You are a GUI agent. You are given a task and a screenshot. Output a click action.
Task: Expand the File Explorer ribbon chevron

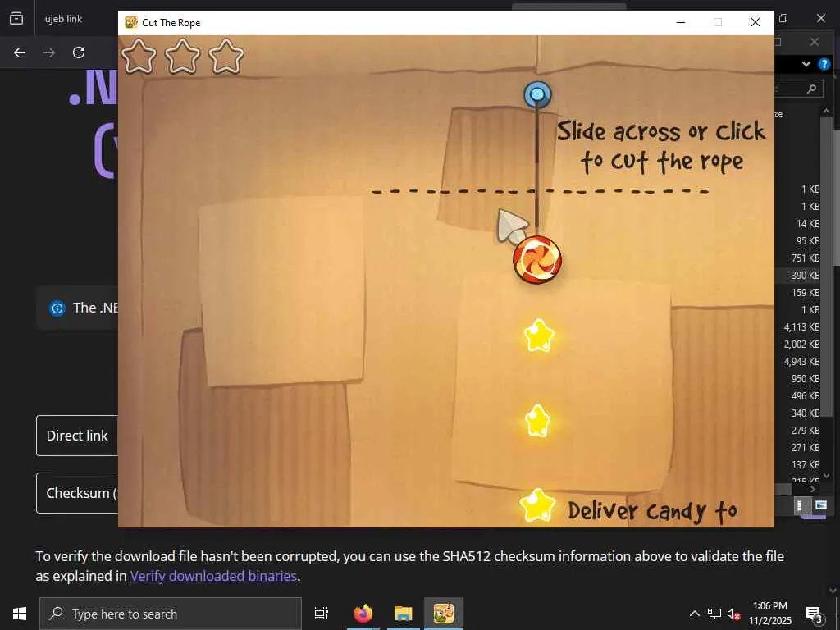[806, 64]
